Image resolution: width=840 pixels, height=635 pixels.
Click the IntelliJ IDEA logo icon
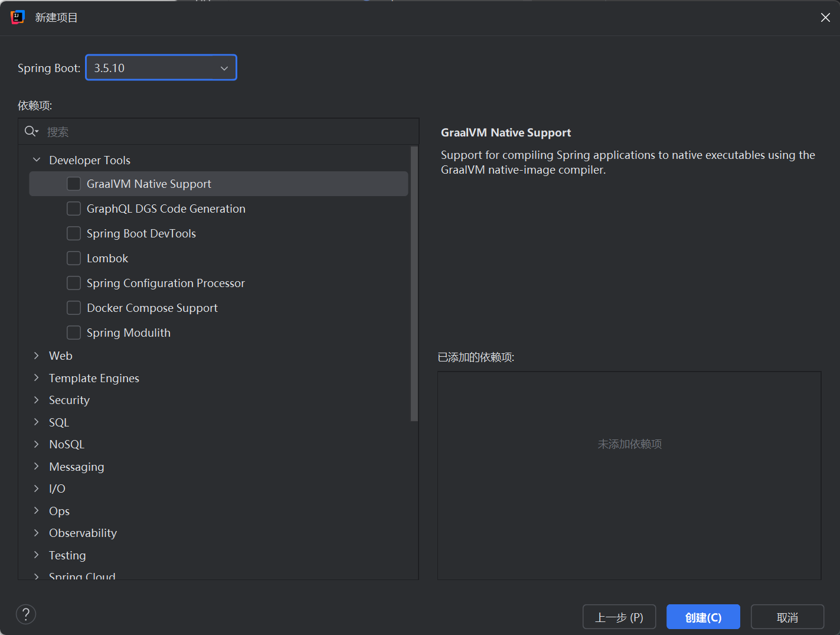pyautogui.click(x=18, y=17)
